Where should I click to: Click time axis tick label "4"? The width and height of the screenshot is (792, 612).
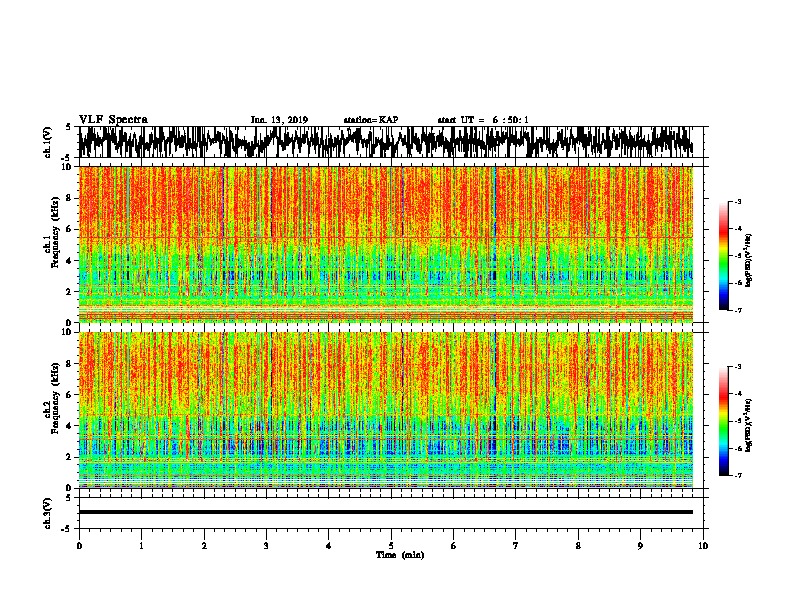[x=329, y=546]
